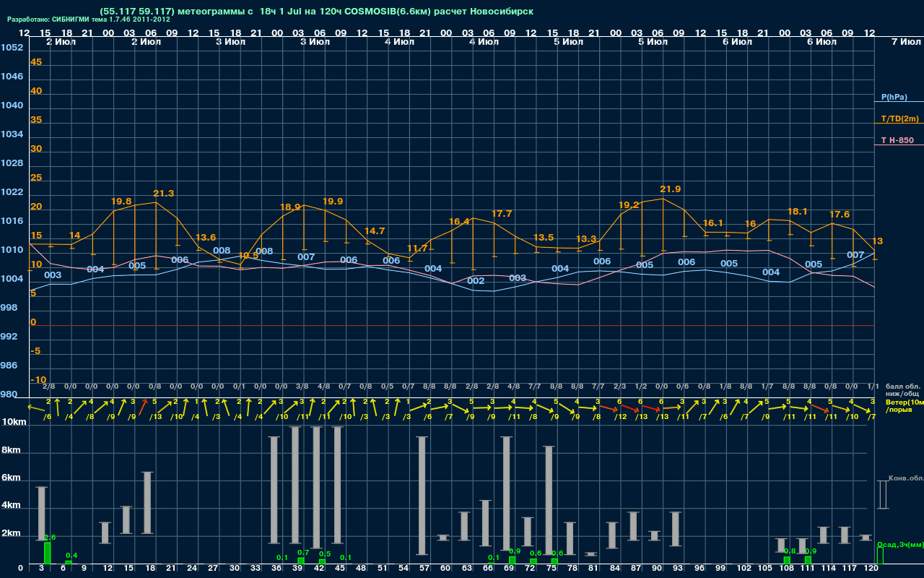The height and width of the screenshot is (578, 924).
Task: Click the 13.6 temperature value
Action: point(206,238)
